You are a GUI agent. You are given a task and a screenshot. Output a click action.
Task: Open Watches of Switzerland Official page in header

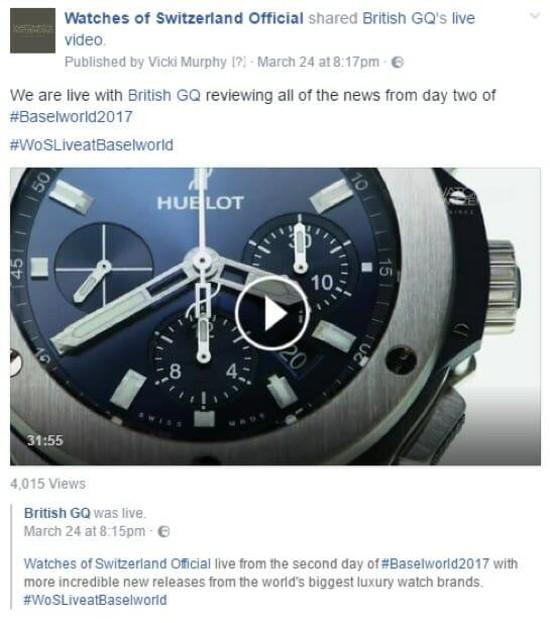(184, 18)
